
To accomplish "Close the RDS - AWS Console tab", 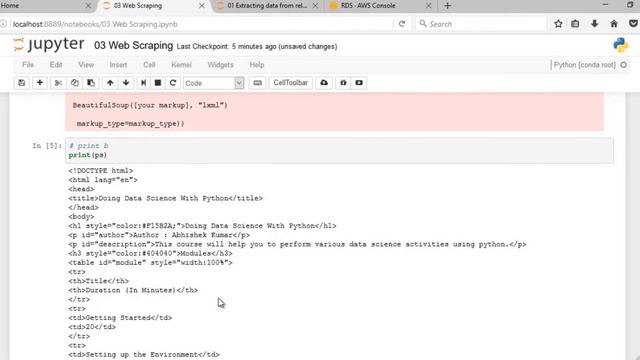I will (429, 6).
